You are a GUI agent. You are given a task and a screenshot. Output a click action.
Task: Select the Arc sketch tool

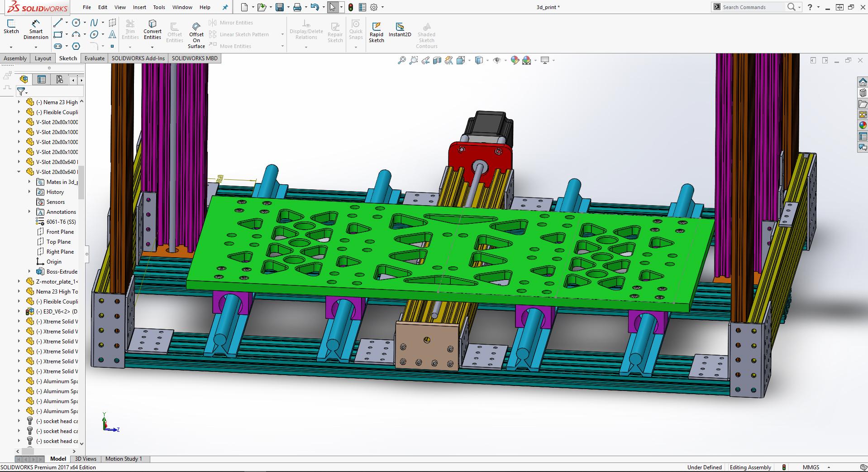tap(76, 34)
